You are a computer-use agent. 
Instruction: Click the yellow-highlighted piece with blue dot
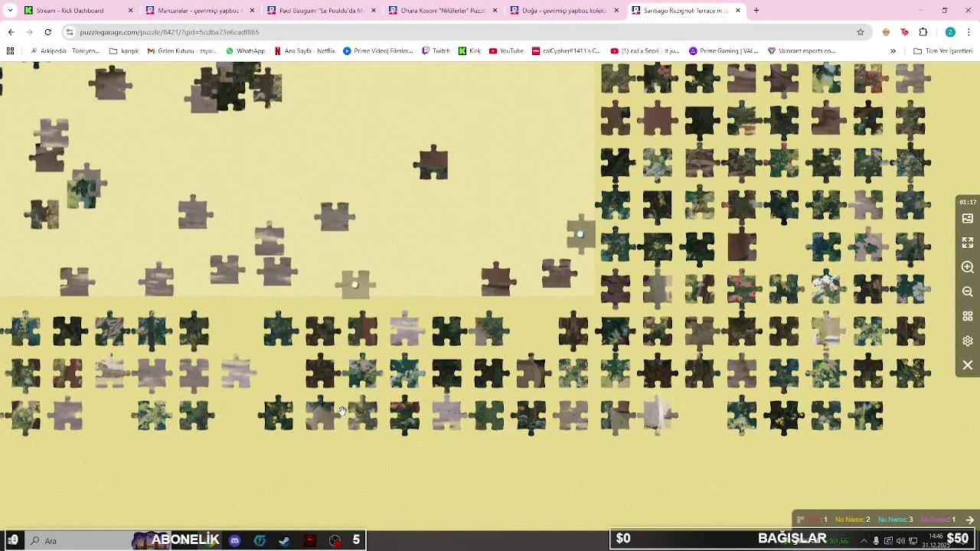[581, 233]
